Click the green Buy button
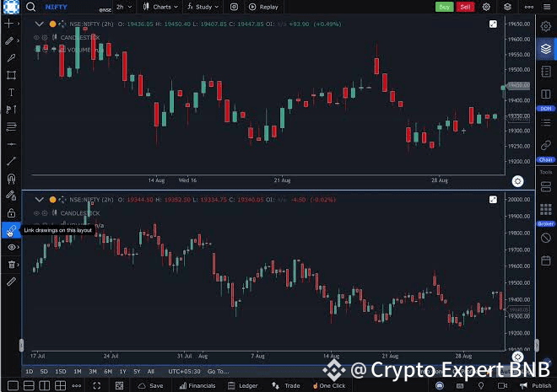Image resolution: width=557 pixels, height=392 pixels. tap(445, 7)
